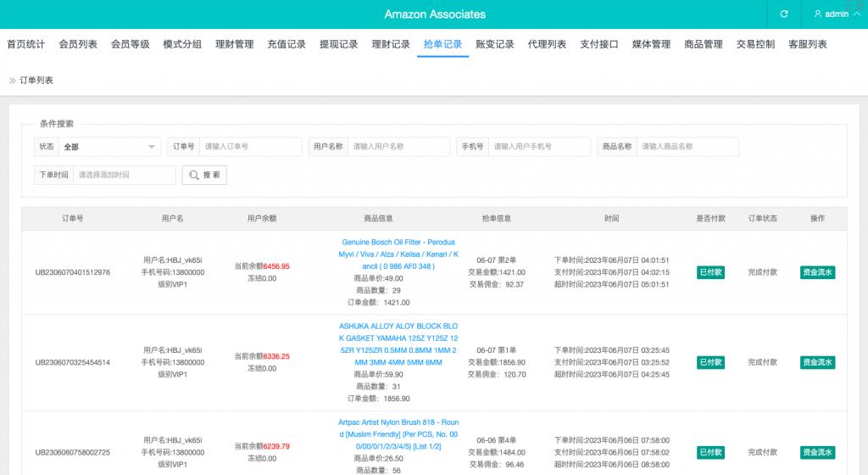Open the 会员列表 menu item
Image resolution: width=868 pixels, height=475 pixels.
pos(78,44)
